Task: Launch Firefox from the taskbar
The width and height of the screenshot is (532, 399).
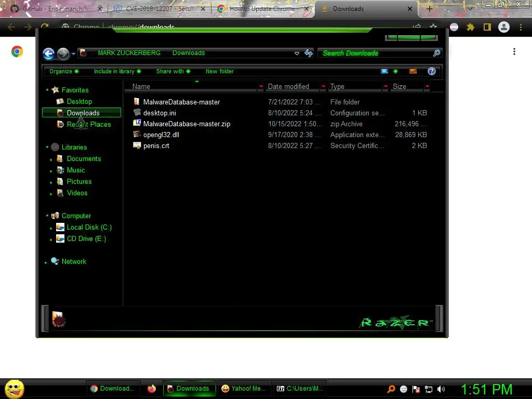Action: coord(152,389)
